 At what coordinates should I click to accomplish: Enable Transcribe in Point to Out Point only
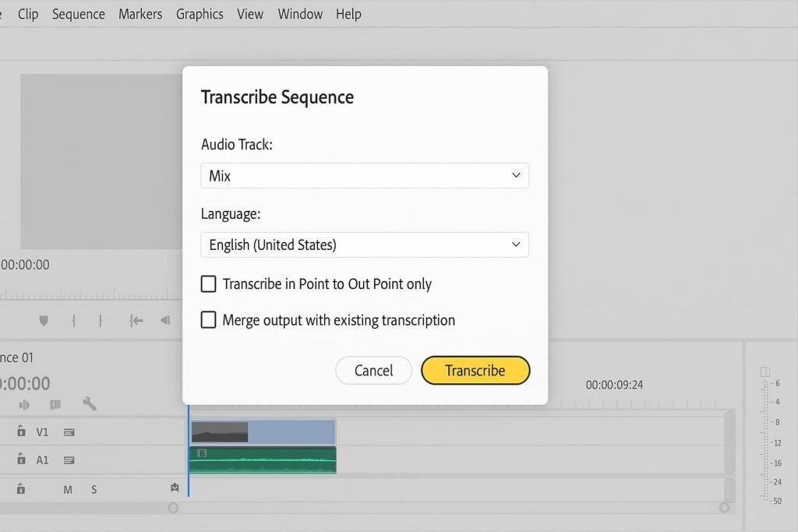tap(208, 284)
